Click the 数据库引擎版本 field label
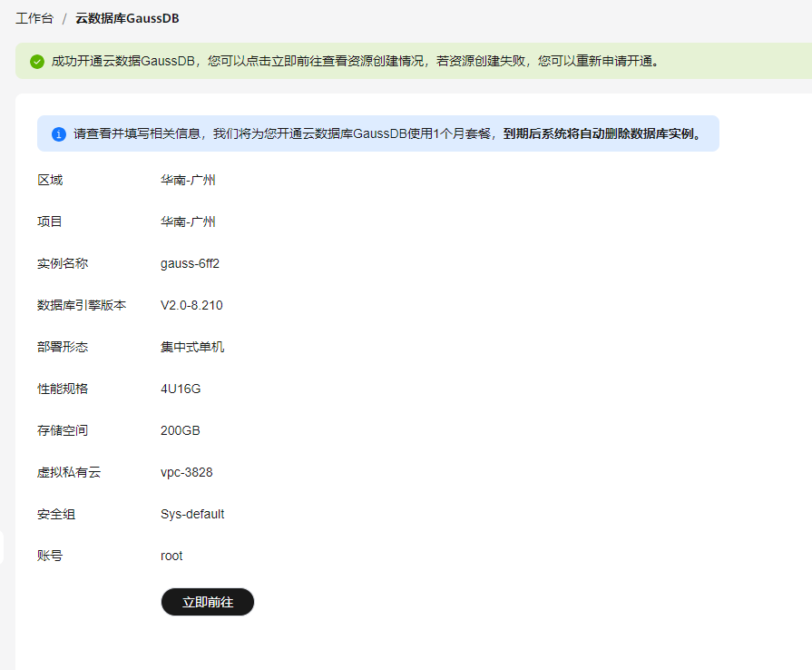This screenshot has width=812, height=670. pos(82,305)
